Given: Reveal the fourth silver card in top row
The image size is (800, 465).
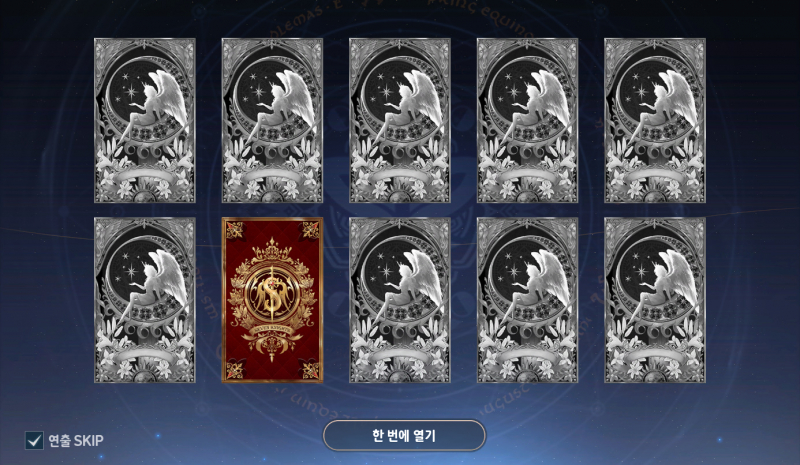Looking at the screenshot, I should (x=528, y=120).
